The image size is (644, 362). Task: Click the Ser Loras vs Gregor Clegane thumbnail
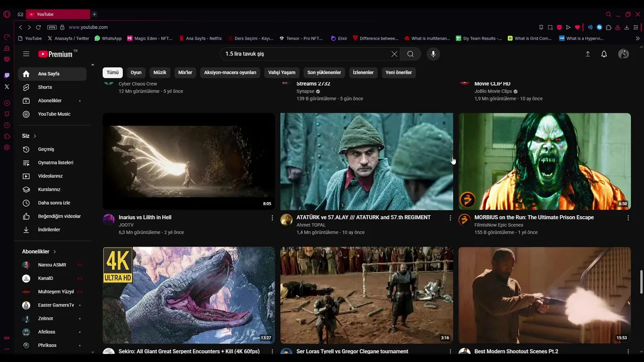point(367,295)
